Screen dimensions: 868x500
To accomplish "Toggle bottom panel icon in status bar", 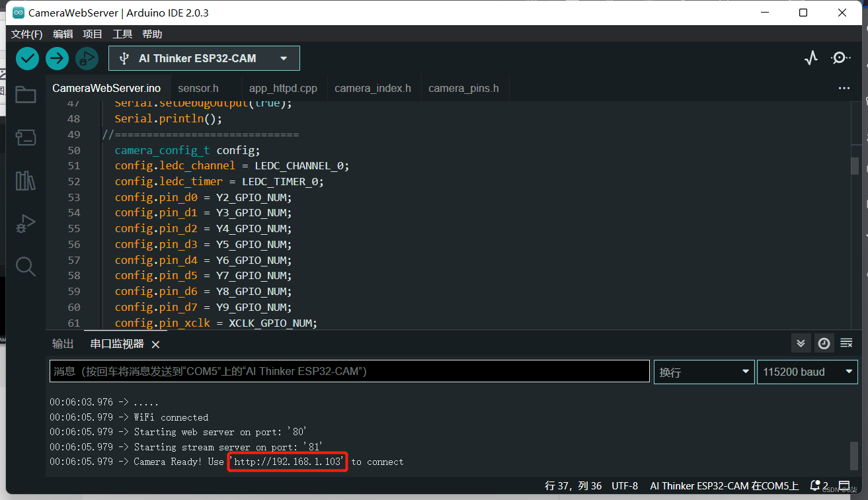I will [844, 485].
